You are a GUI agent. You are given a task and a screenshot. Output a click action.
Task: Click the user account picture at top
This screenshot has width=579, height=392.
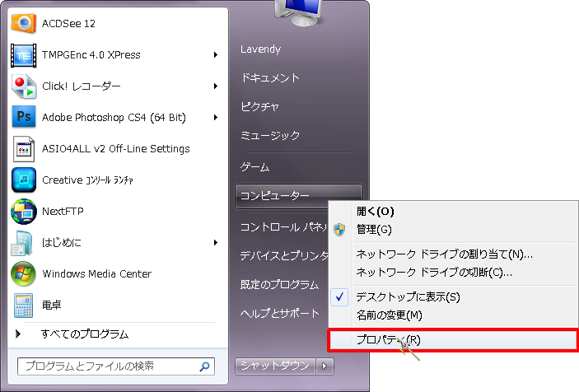tap(298, 12)
